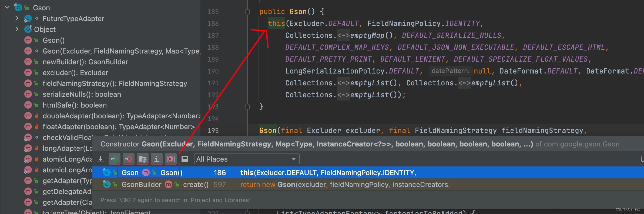Fold the Gson() constructor at line 185

(x=247, y=12)
